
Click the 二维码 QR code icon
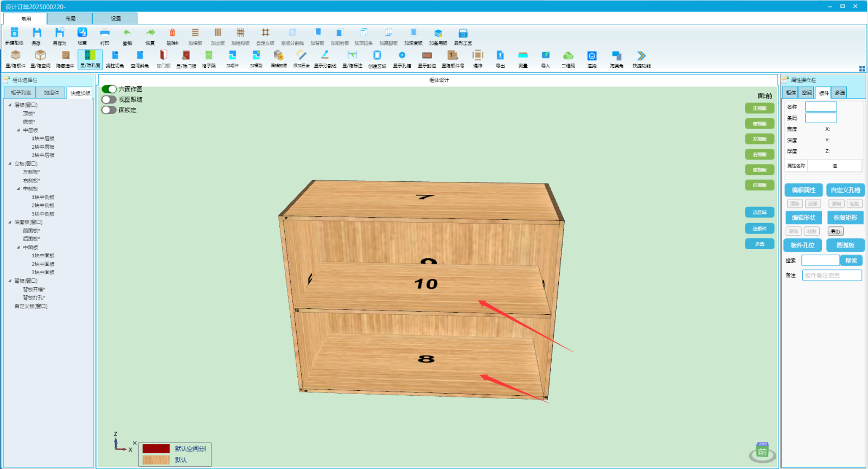click(568, 55)
